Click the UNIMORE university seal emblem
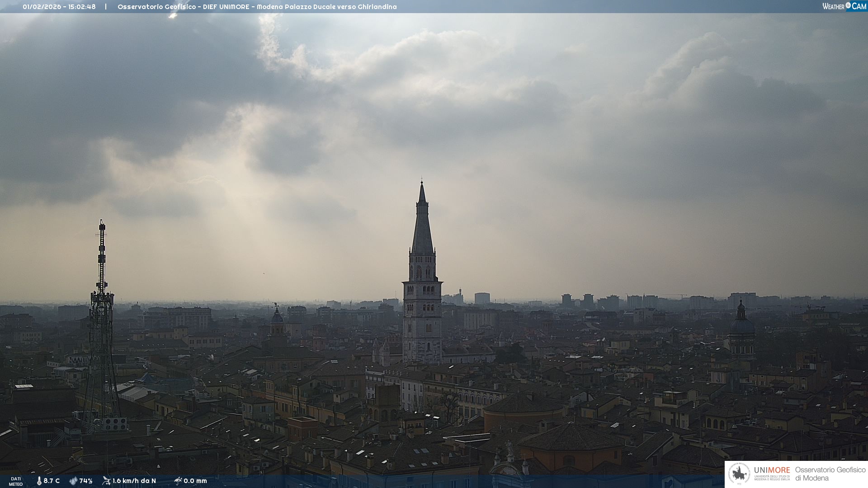868x488 pixels. pos(740,474)
